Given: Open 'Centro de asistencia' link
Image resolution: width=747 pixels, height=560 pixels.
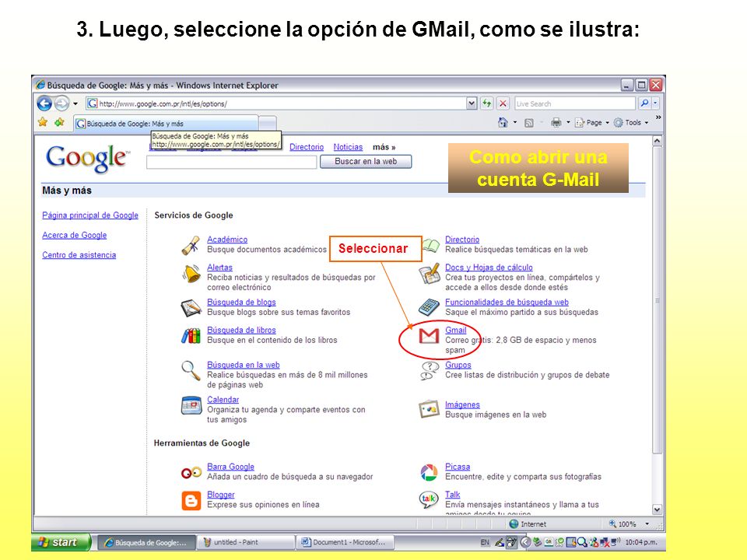Looking at the screenshot, I should [79, 255].
